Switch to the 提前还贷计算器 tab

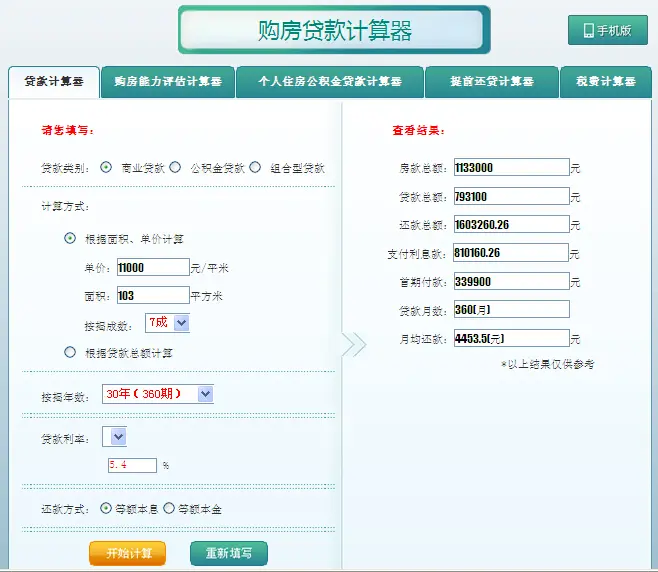492,81
